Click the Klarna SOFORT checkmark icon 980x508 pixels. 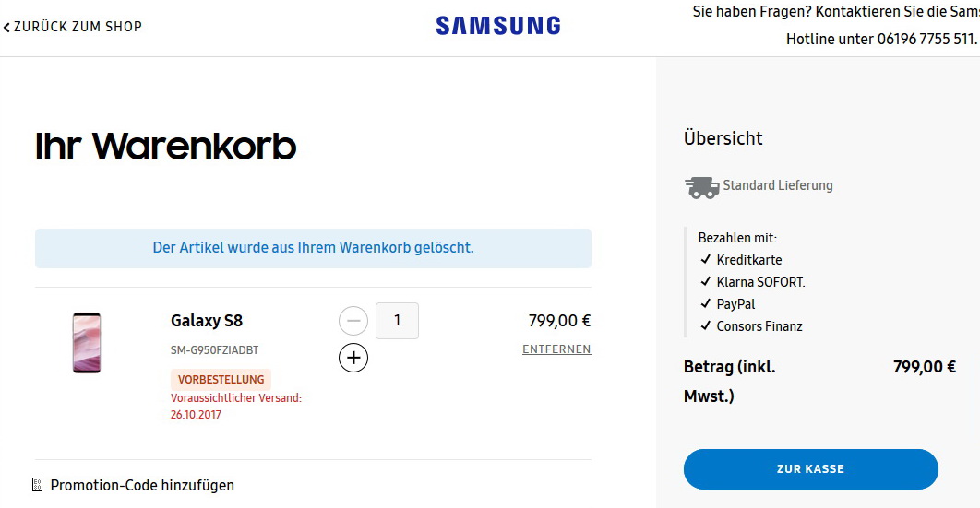(x=706, y=282)
